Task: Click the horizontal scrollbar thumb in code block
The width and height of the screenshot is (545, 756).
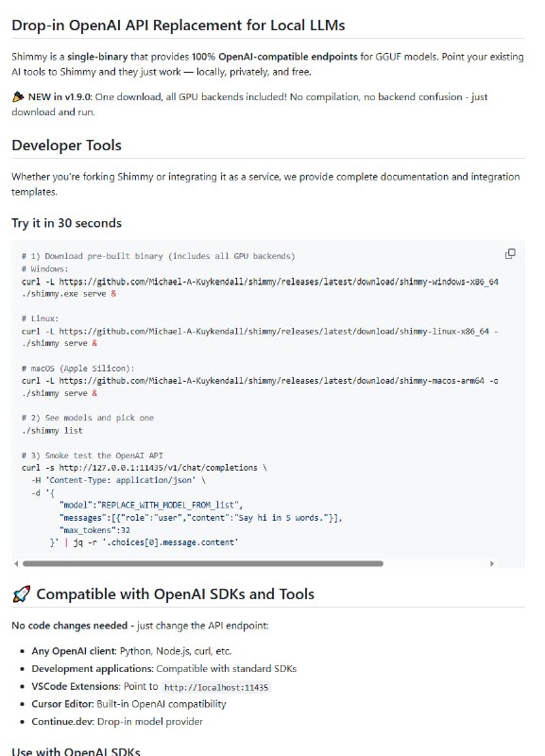Action: 203,563
